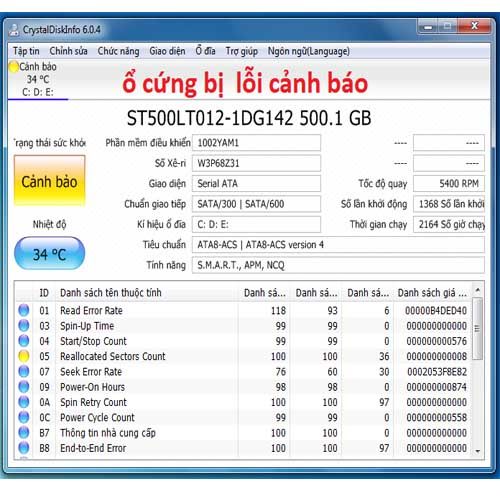Viewport: 500px width, 500px height.
Task: Minimize the CrystalDiskInfo window
Action: pos(429,26)
